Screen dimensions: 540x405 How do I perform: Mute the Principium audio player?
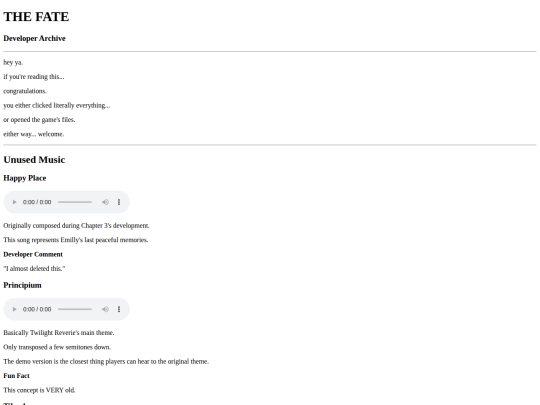tap(105, 309)
